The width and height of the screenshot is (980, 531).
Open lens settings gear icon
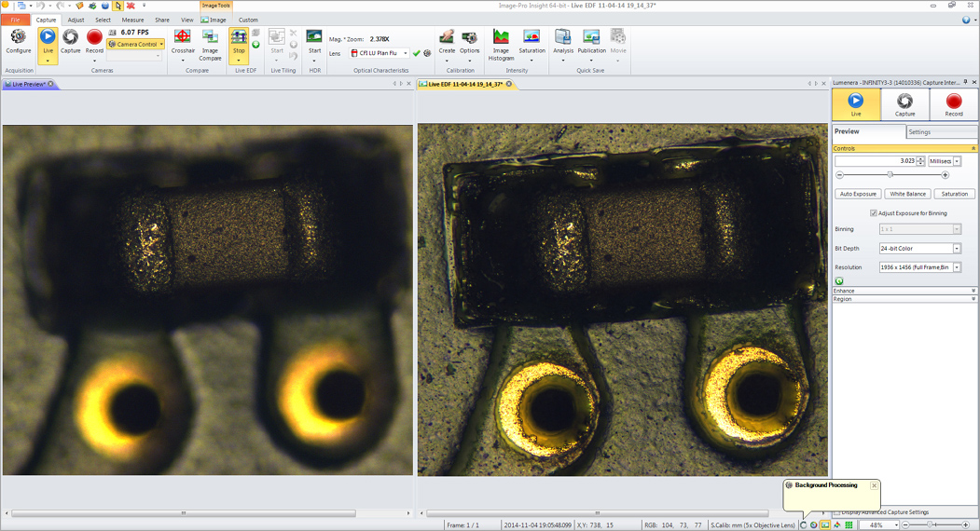pos(427,53)
